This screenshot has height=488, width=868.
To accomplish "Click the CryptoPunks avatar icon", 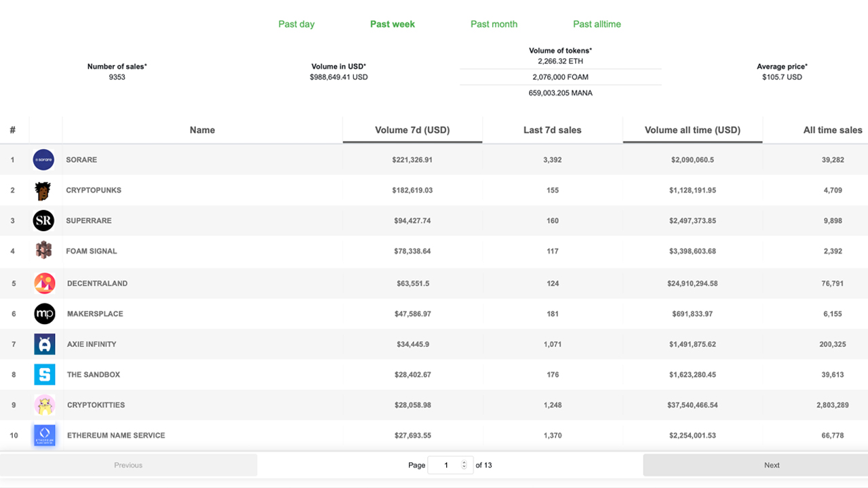I will click(43, 190).
